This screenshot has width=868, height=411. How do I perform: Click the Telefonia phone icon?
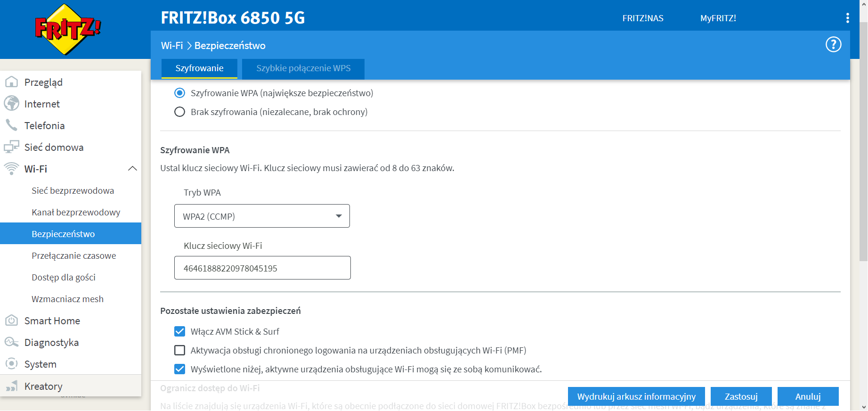coord(11,125)
